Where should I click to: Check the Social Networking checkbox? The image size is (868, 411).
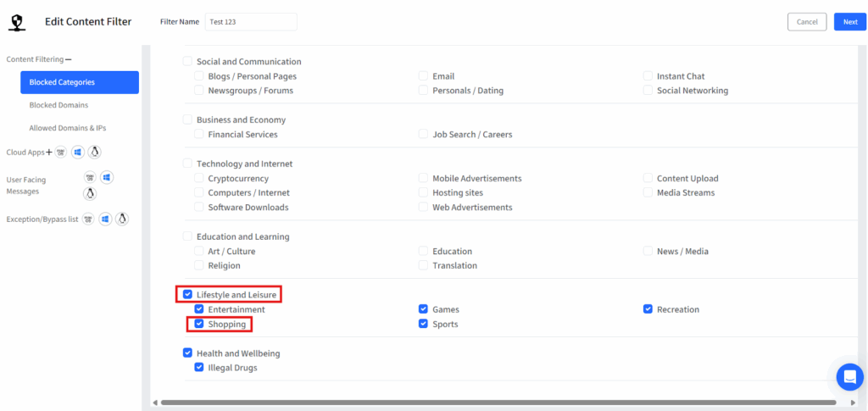tap(648, 90)
